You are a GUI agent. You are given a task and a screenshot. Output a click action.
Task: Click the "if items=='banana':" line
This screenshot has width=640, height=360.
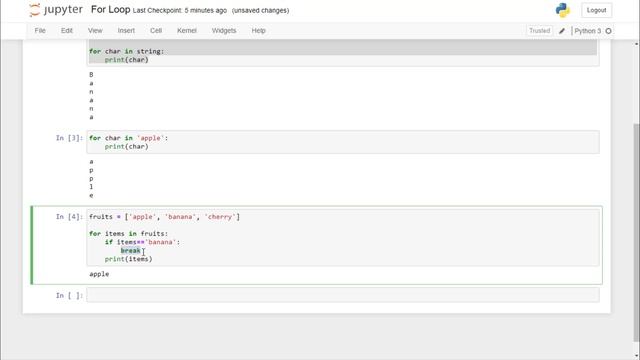[142, 242]
